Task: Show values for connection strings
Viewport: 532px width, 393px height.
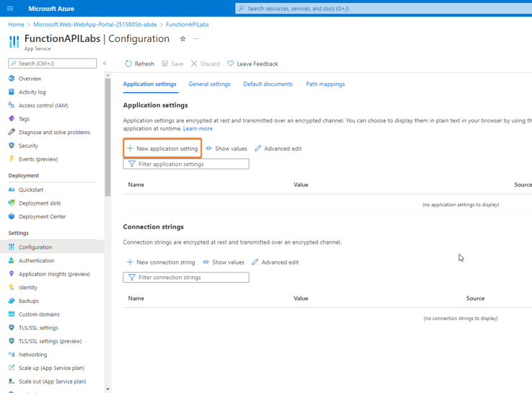Action: (223, 262)
